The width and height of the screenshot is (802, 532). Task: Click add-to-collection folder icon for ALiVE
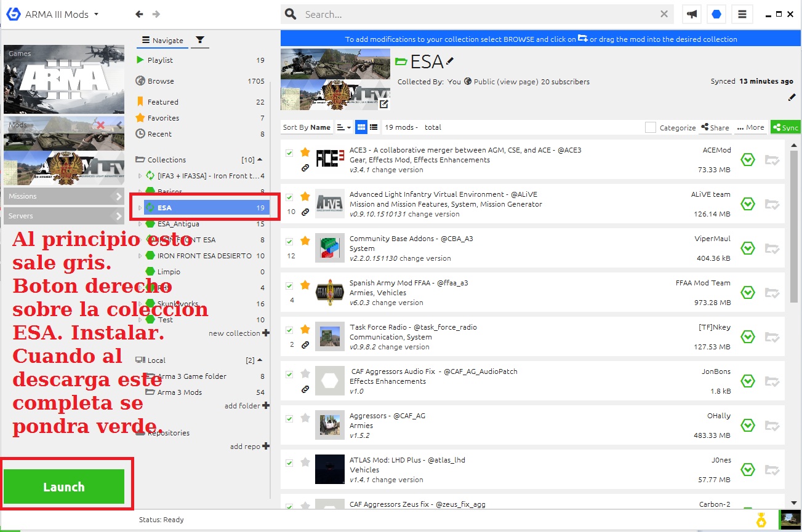772,204
